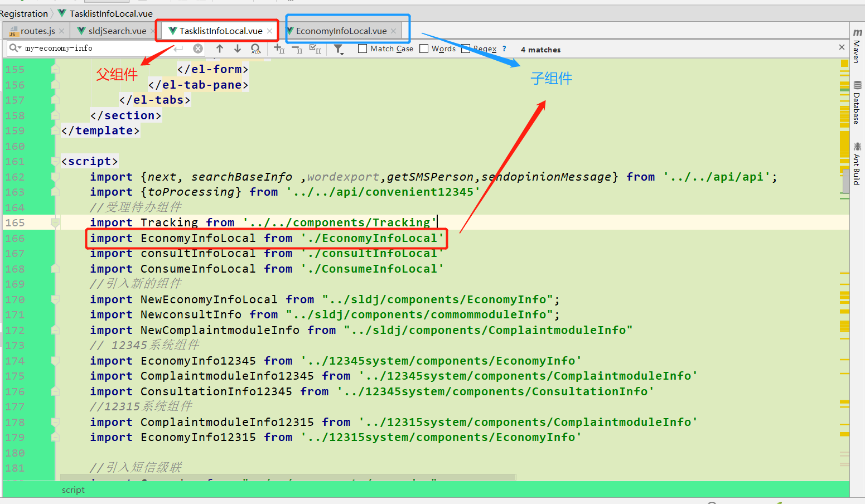The width and height of the screenshot is (865, 504).
Task: Click the Registration breadcrumb
Action: point(24,13)
